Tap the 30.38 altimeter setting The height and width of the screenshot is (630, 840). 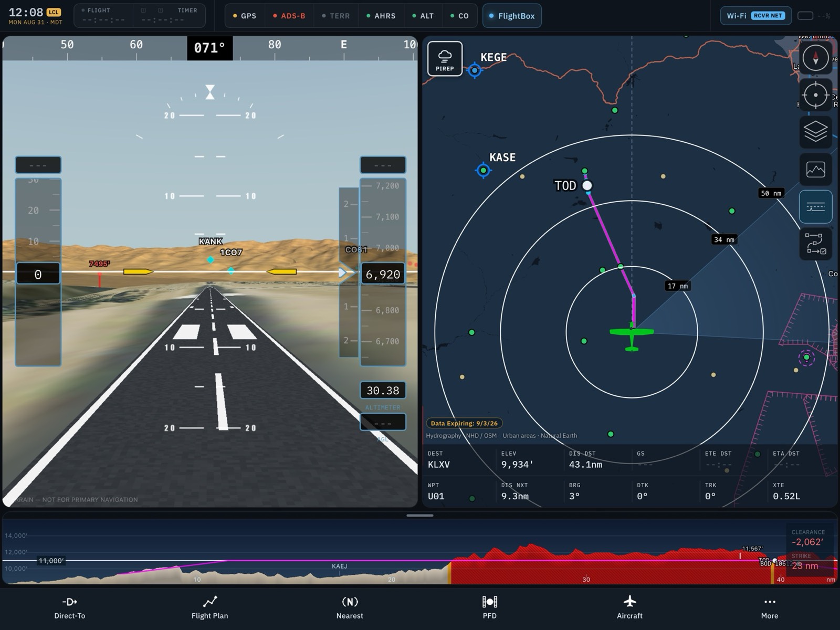pos(383,391)
